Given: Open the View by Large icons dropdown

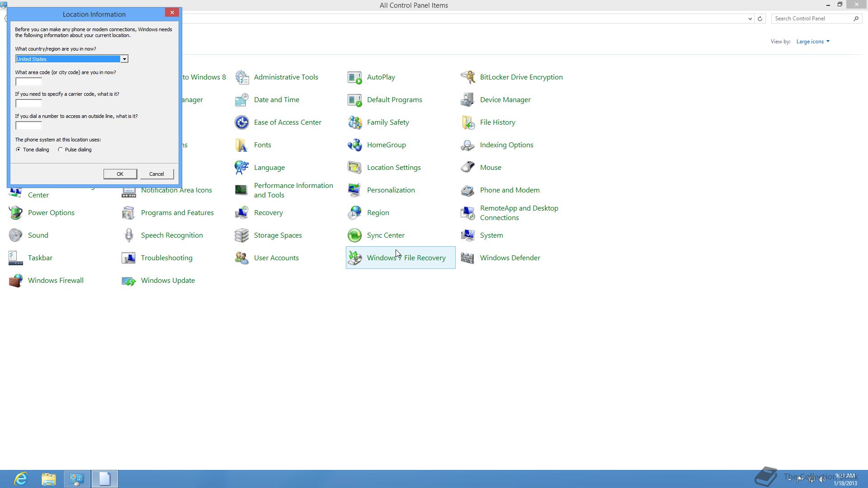Looking at the screenshot, I should (x=813, y=42).
